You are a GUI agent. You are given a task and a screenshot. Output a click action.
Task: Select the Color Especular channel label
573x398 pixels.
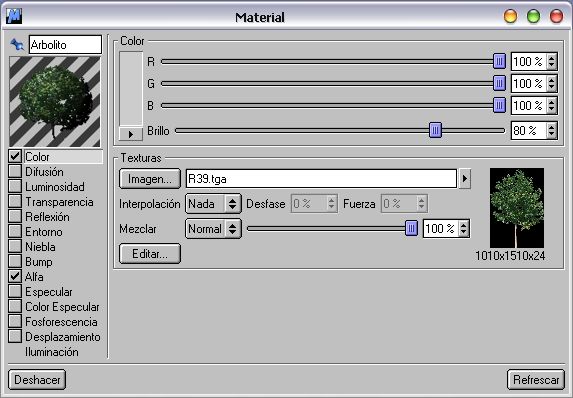[62, 307]
